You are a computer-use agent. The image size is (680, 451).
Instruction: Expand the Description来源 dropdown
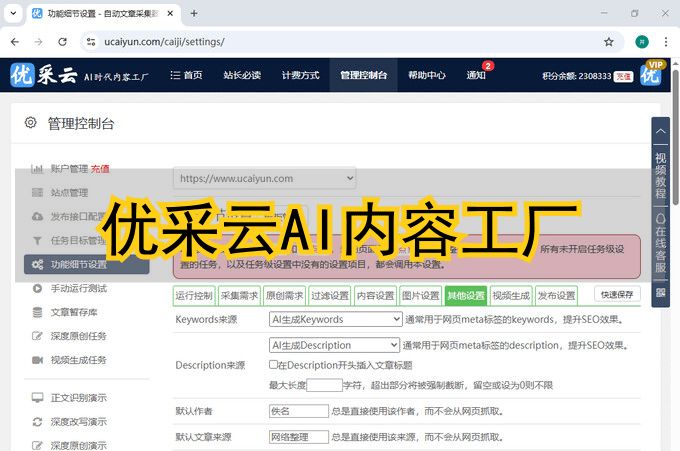click(x=334, y=345)
